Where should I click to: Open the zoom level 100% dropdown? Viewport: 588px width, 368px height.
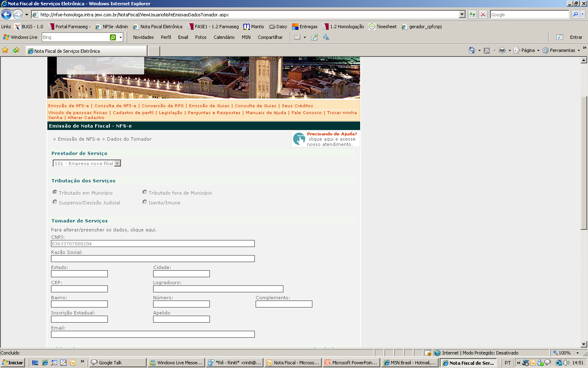[x=577, y=353]
